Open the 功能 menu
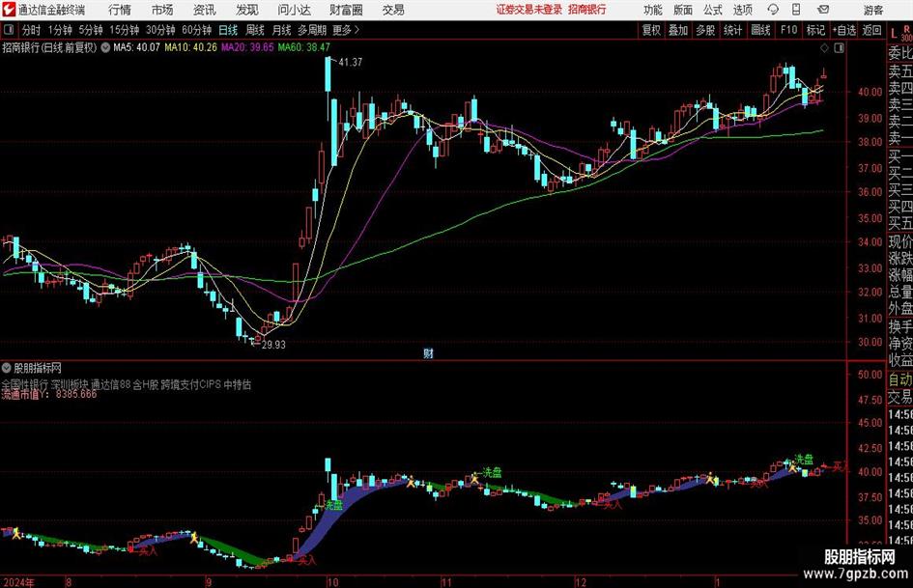This screenshot has height=588, width=913. 653,10
